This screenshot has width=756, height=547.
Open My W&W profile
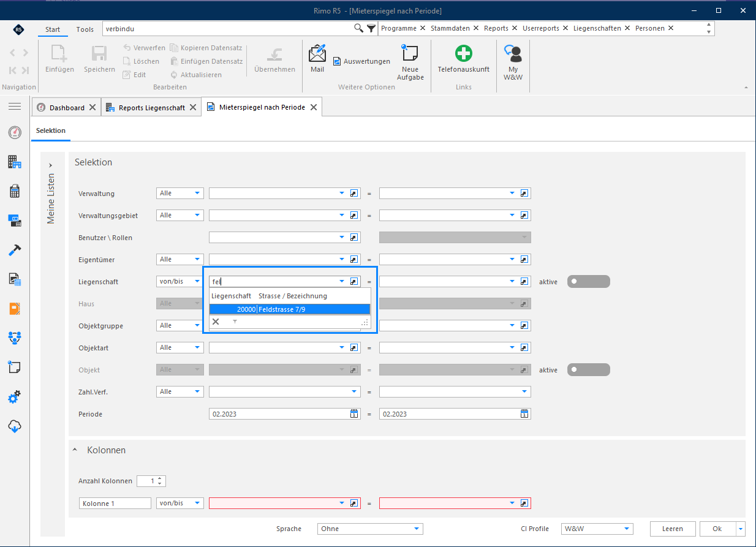tap(515, 62)
